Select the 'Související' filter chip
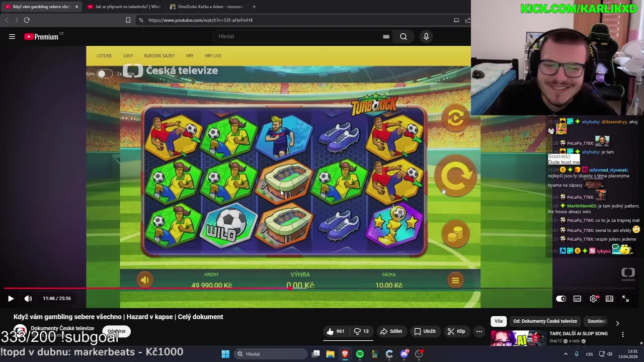 pos(597,321)
